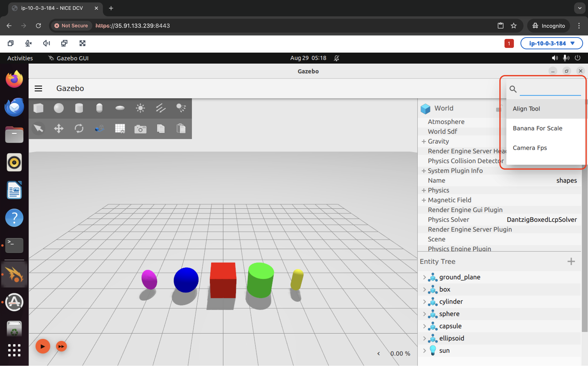The height and width of the screenshot is (367, 588).
Task: Expand the Physics property
Action: [x=424, y=191]
